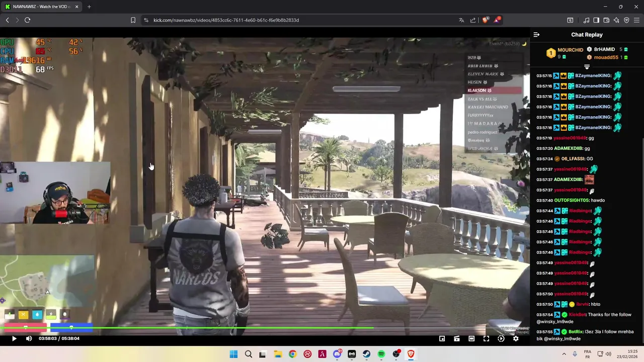Open Google Chrome from taskbar
The width and height of the screenshot is (644, 362).
[x=292, y=354]
